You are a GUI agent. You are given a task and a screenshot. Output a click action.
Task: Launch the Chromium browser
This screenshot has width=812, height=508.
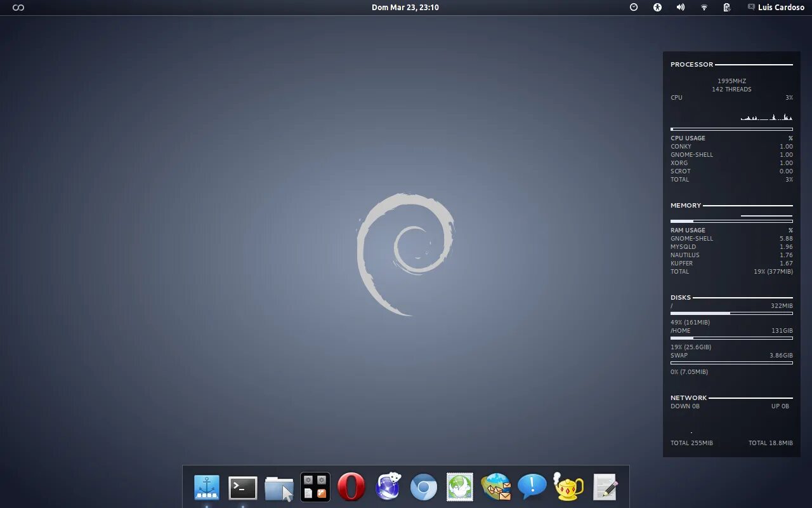(424, 488)
